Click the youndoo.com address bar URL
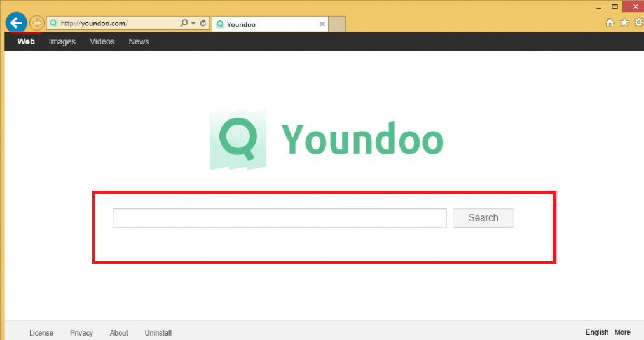644x340 pixels. [x=94, y=24]
